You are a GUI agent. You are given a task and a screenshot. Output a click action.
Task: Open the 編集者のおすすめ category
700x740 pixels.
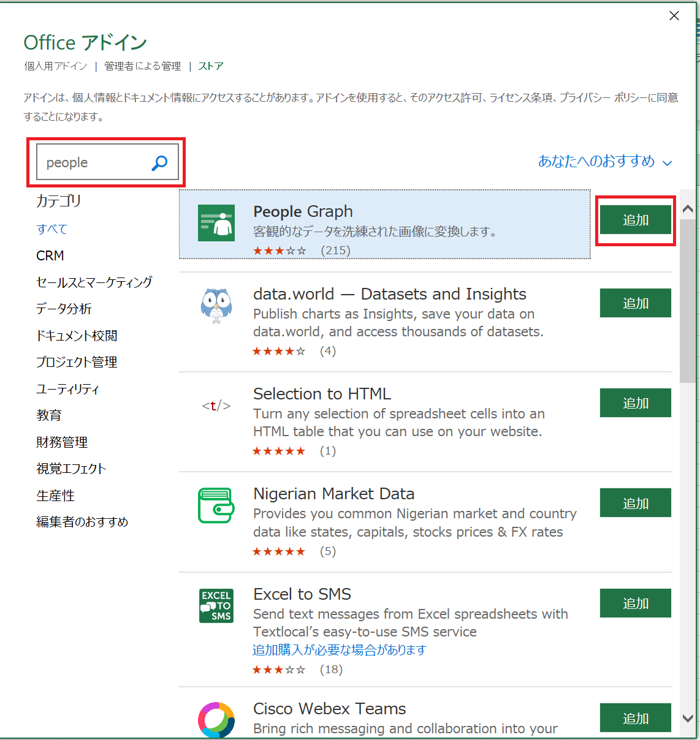[x=82, y=522]
